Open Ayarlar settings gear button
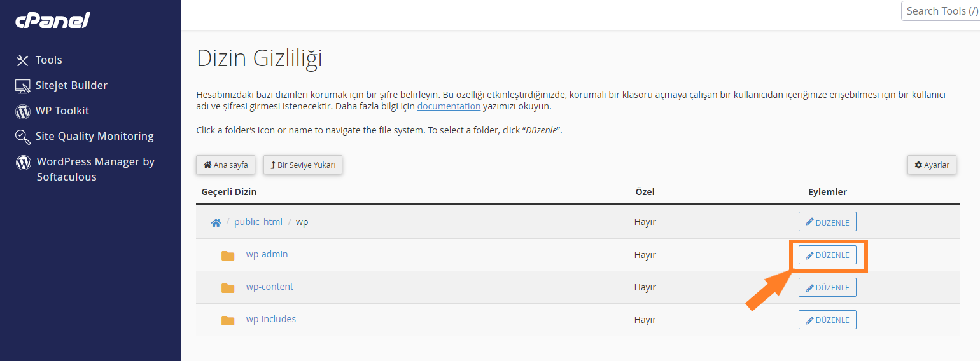 (932, 165)
